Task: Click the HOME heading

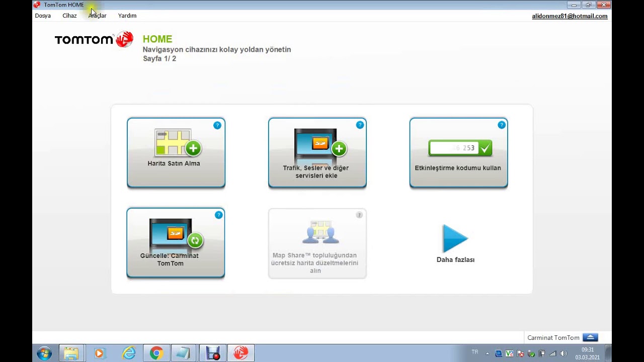Action: [157, 39]
